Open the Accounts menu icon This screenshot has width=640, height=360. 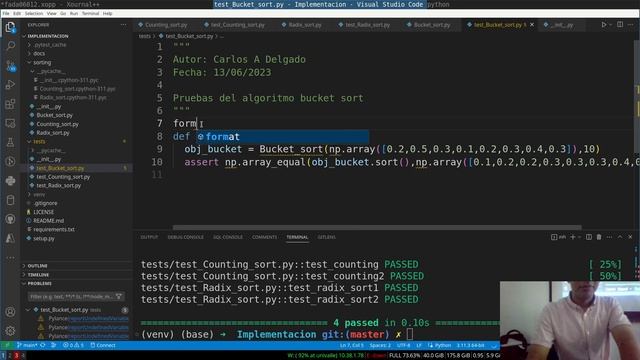coord(10,312)
